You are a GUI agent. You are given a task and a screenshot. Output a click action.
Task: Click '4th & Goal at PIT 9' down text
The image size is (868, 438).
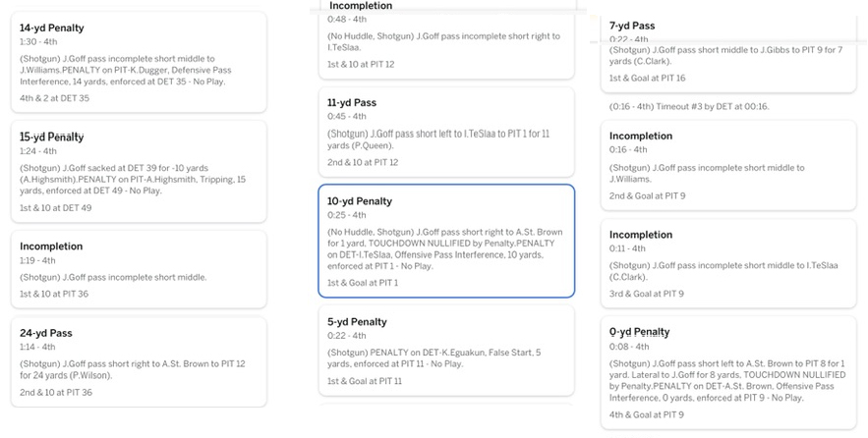[646, 415]
